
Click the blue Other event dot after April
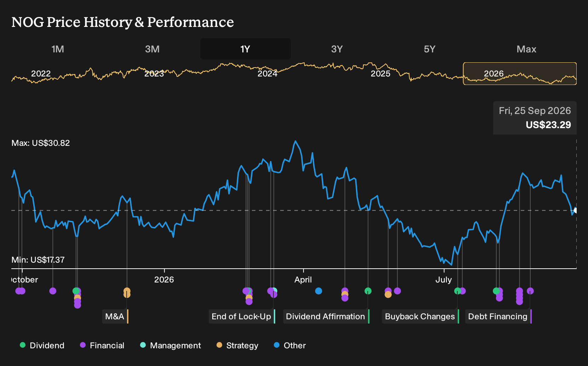pos(318,291)
